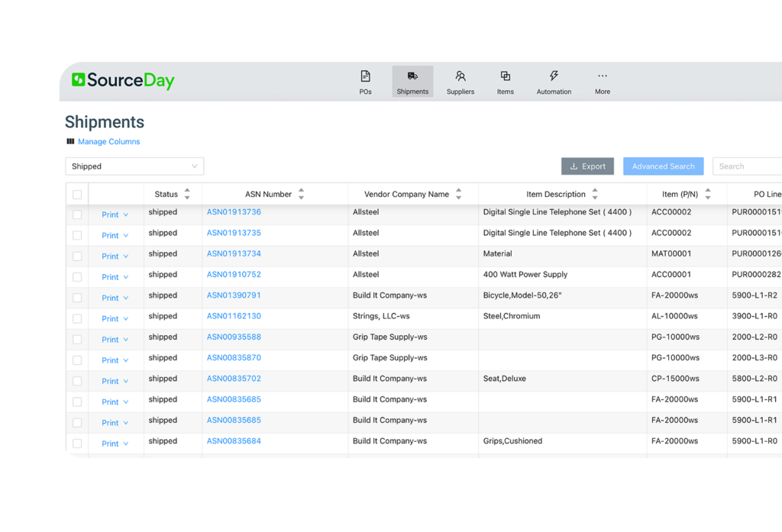The height and width of the screenshot is (532, 782).
Task: Click the Shipments truck icon
Action: [x=412, y=76]
